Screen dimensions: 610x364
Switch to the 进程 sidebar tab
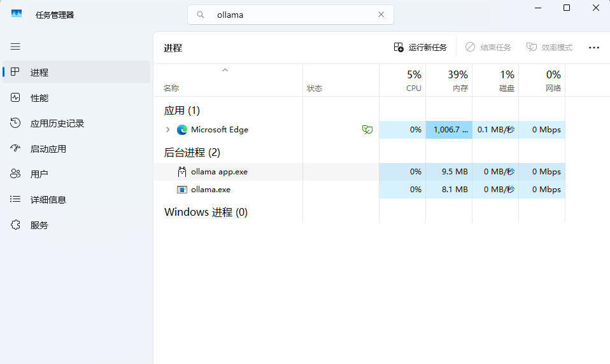pos(76,72)
